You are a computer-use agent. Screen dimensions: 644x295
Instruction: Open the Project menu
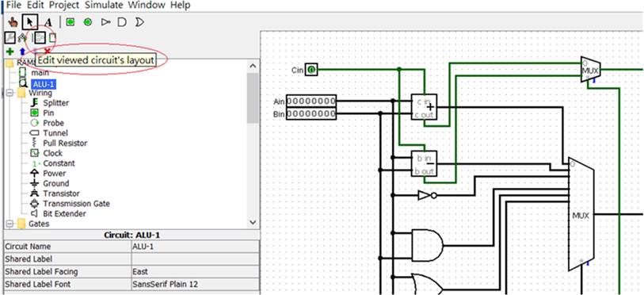[65, 6]
